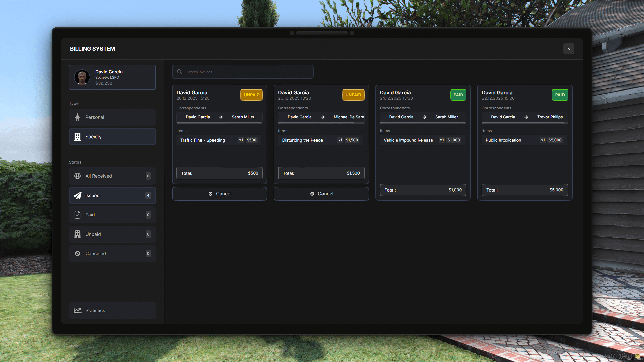This screenshot has width=644, height=362.
Task: Click the arrow toward Trevor Philips
Action: [x=526, y=117]
